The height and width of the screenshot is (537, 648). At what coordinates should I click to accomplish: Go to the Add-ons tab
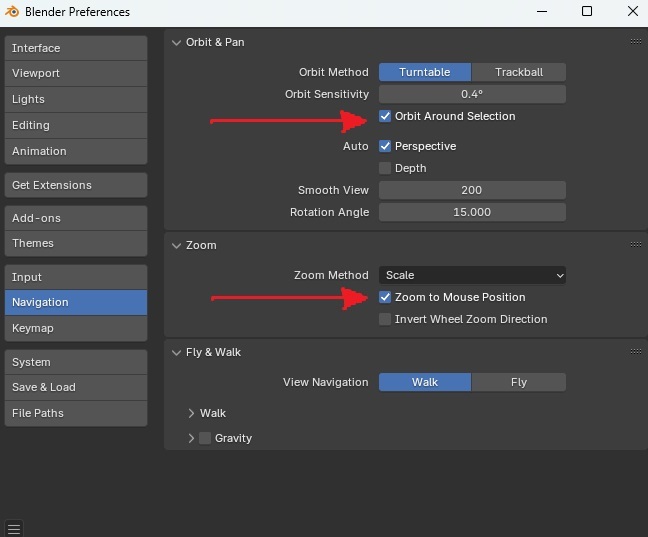[76, 218]
